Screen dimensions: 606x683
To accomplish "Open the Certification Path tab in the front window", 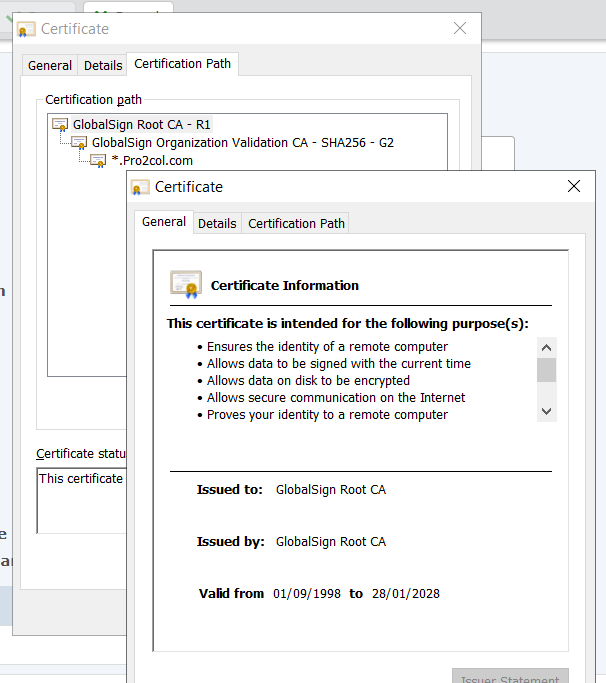I will [296, 223].
